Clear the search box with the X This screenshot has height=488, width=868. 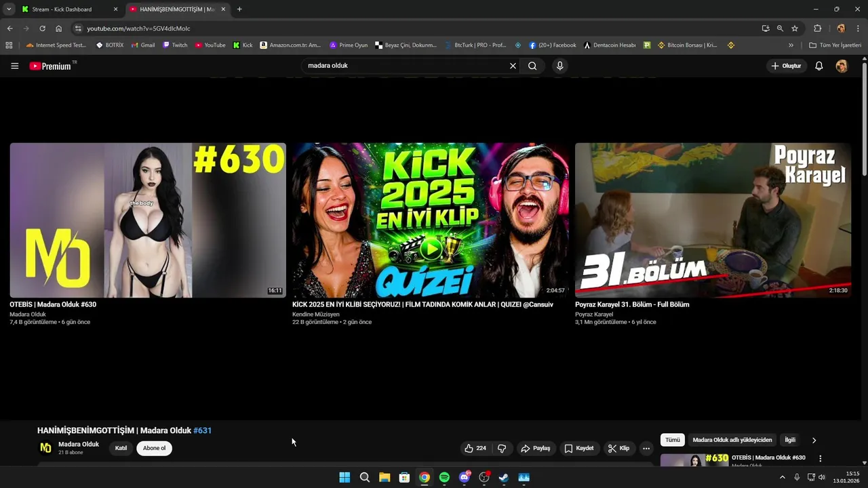(513, 66)
